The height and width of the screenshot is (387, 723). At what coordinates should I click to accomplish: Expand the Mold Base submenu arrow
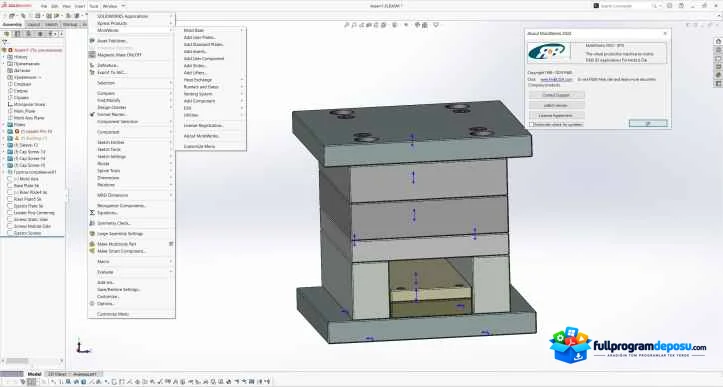[x=242, y=30]
